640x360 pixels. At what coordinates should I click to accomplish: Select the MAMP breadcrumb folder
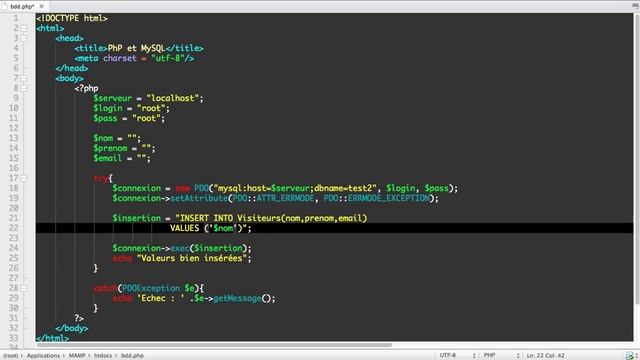(x=77, y=356)
